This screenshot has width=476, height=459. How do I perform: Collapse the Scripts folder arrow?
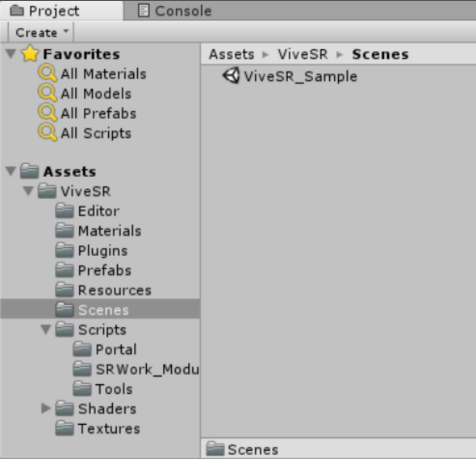[46, 330]
